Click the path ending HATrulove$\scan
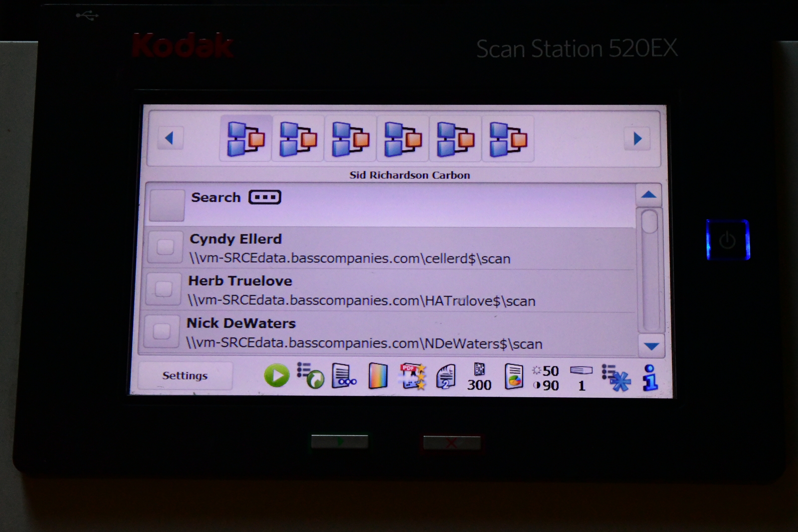Image resolution: width=798 pixels, height=532 pixels. (362, 301)
